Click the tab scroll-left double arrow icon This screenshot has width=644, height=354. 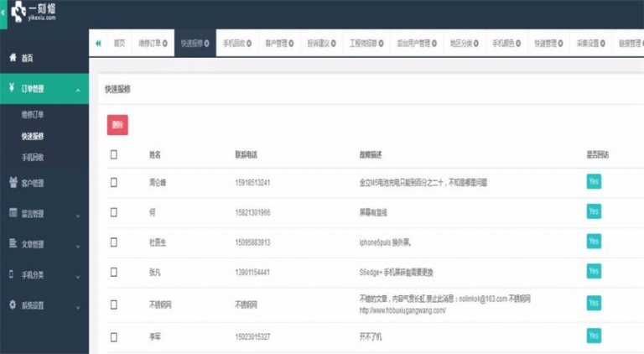click(98, 43)
